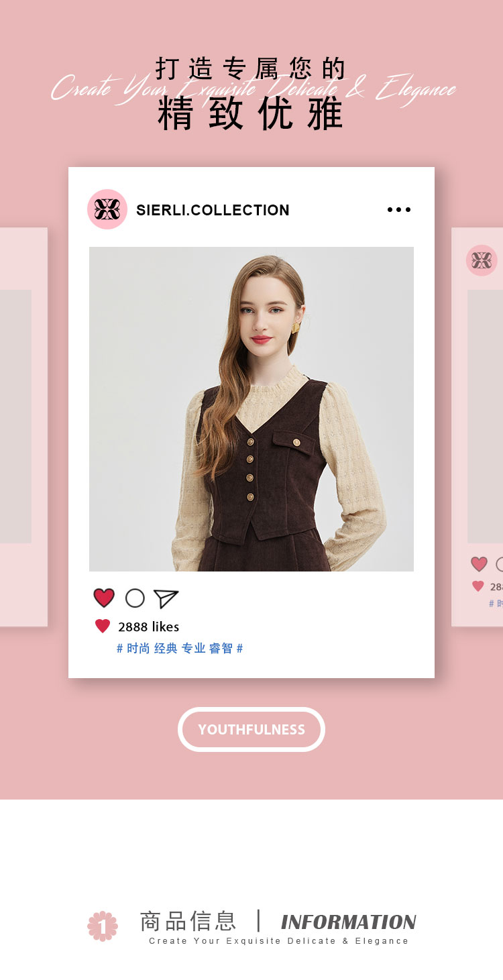Open the SIERLI.COLLECTION account name
Screen dimensions: 503x980
213,210
